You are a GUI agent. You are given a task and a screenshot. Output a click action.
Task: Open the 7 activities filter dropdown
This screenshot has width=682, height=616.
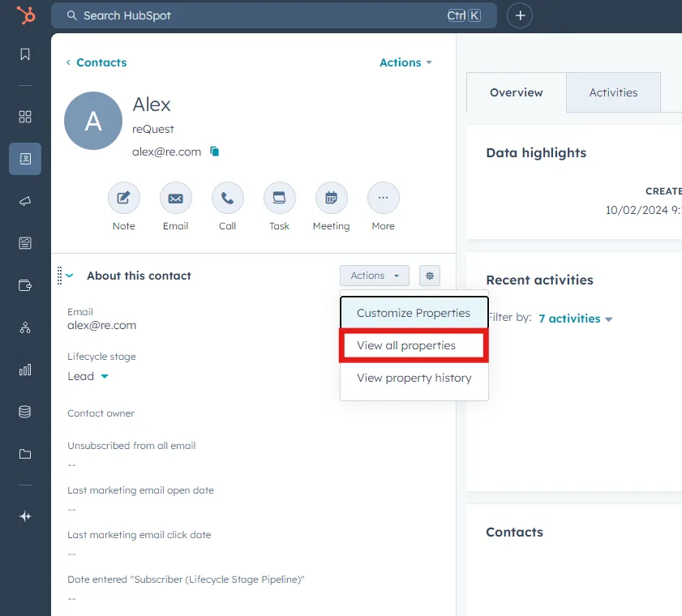(x=576, y=319)
